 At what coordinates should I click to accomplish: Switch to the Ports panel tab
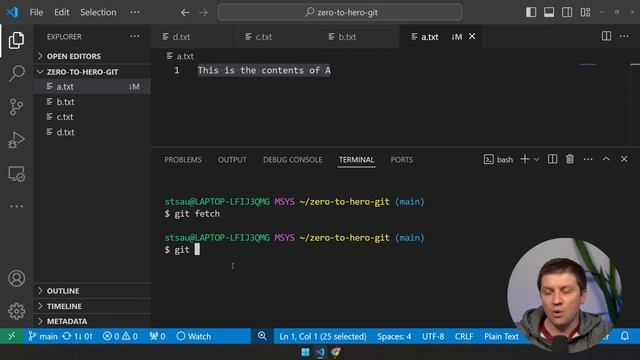[x=402, y=160]
